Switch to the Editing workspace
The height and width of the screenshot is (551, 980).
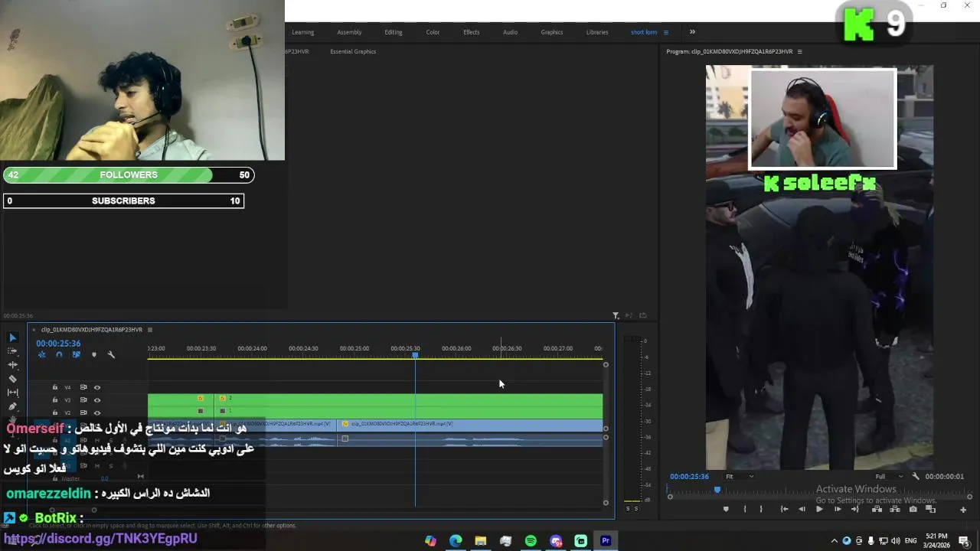394,32
